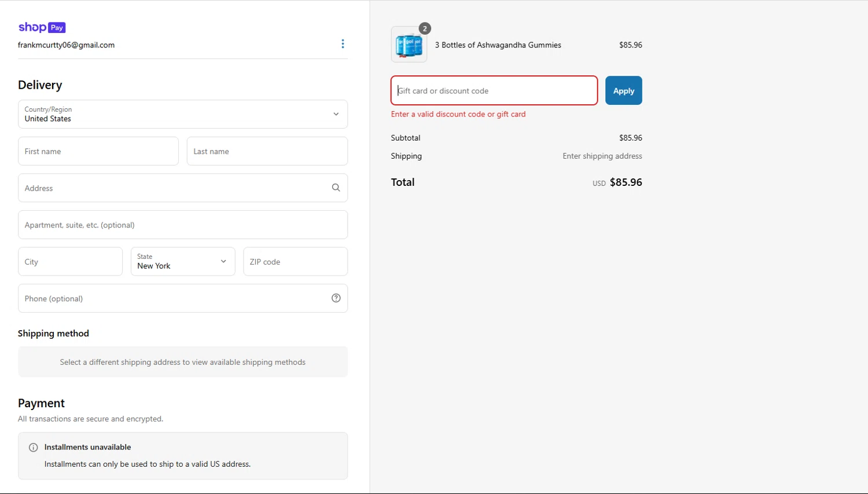868x494 pixels.
Task: Click the First name input field
Action: (98, 151)
